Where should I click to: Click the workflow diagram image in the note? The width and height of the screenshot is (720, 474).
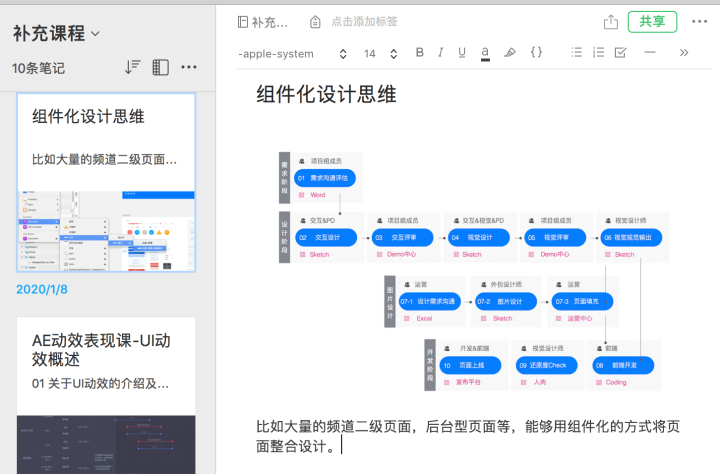point(474,271)
